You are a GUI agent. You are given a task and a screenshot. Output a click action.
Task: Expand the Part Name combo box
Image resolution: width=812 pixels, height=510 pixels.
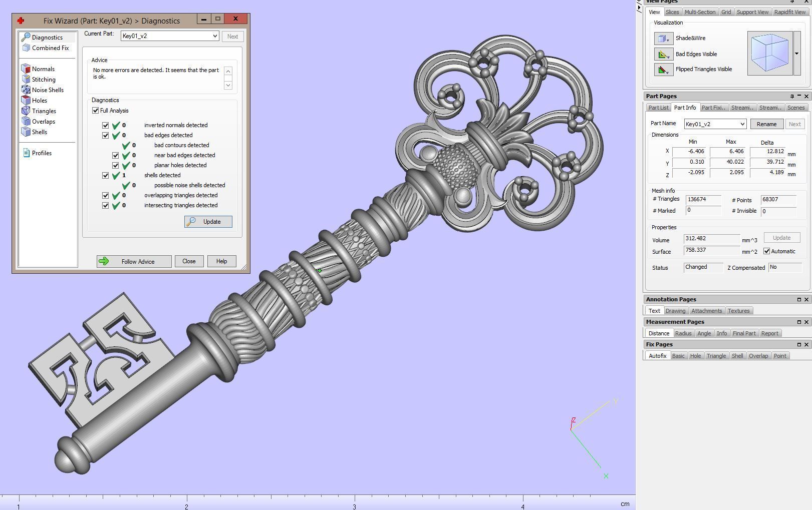coord(742,124)
